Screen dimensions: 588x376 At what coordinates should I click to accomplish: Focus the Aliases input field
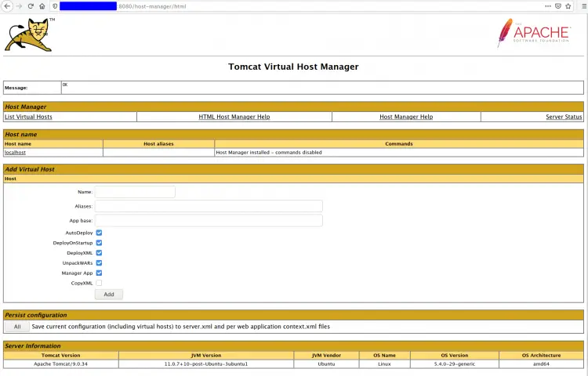(x=209, y=206)
